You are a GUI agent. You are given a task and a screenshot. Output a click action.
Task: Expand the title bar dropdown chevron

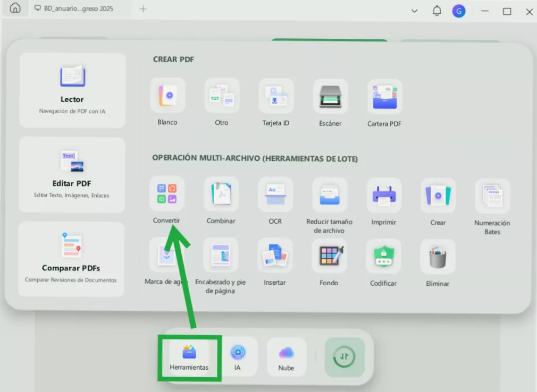pyautogui.click(x=414, y=11)
